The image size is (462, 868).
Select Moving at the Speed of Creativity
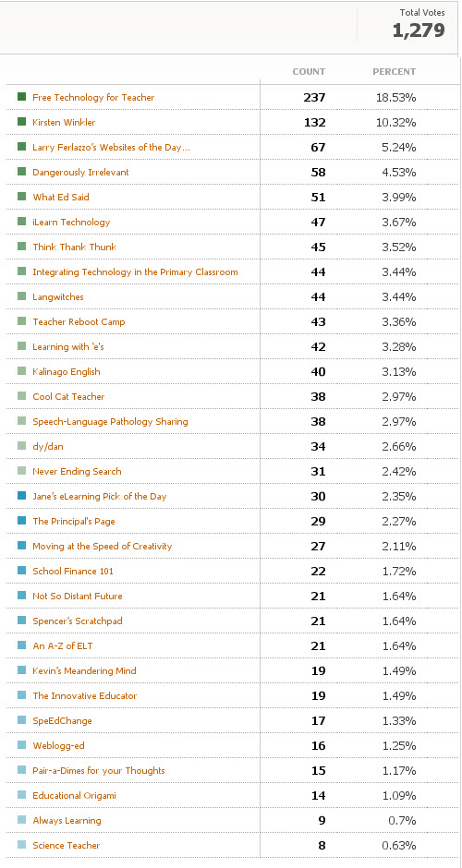(x=103, y=546)
